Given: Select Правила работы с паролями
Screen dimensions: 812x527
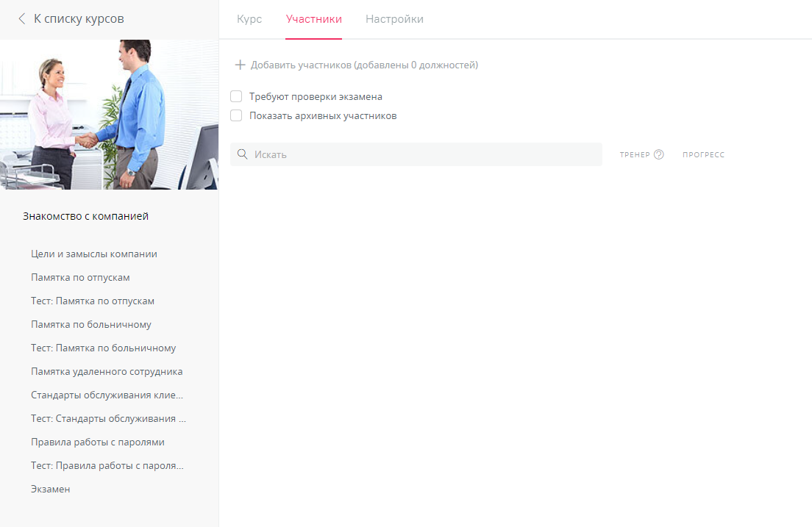Looking at the screenshot, I should coord(97,442).
